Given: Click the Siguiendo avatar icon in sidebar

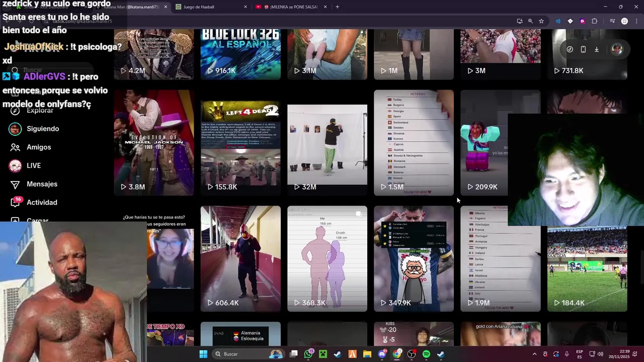Looking at the screenshot, I should coord(15,129).
